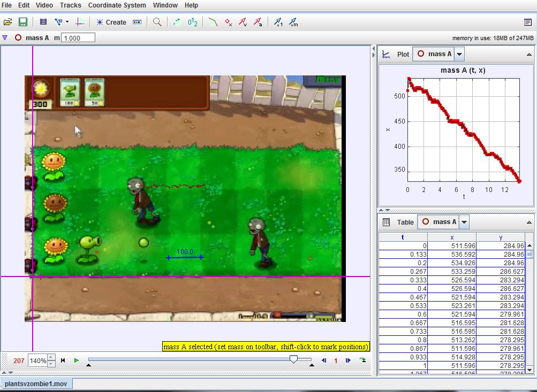The image size is (537, 392).
Task: Click the magnifying glass zoom icon
Action: tap(157, 22)
